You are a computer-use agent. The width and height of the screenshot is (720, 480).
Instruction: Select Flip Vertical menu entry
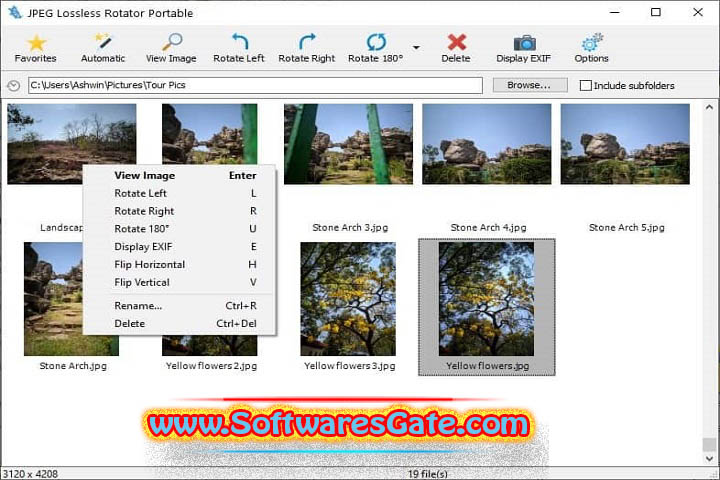pos(180,282)
